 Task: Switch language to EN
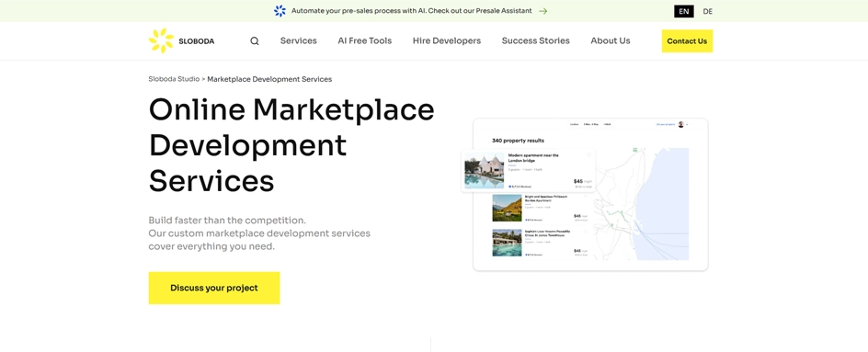(x=684, y=11)
